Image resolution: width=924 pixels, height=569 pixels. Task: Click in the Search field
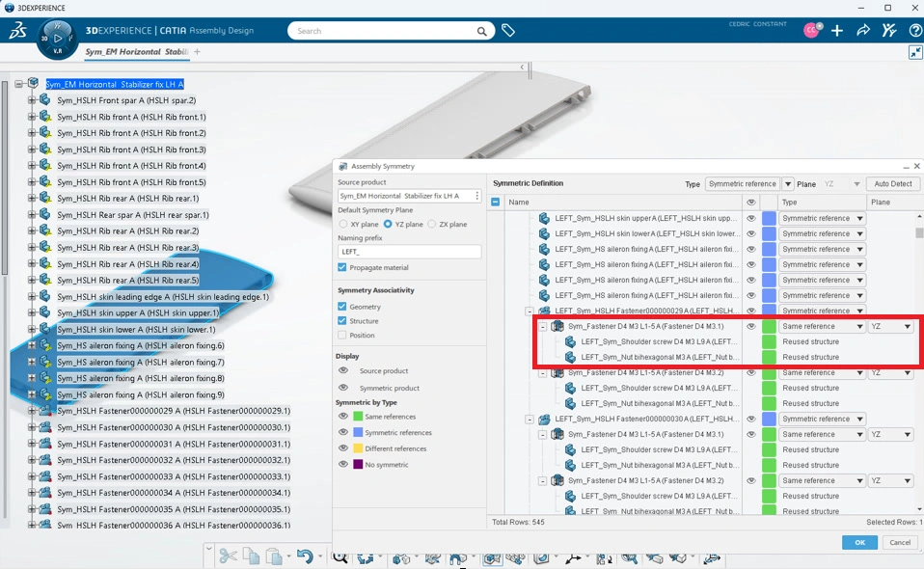[383, 31]
